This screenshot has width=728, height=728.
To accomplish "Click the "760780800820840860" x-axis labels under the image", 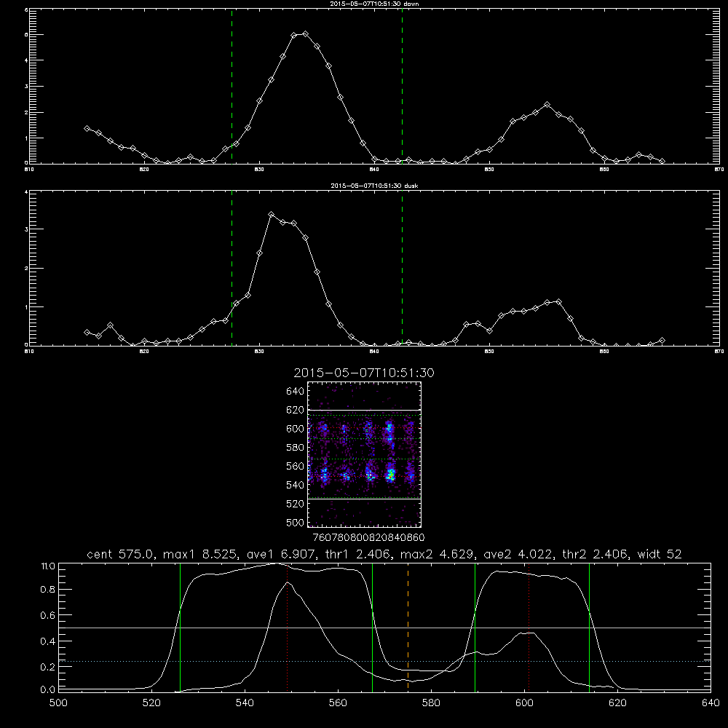I will 369,537.
